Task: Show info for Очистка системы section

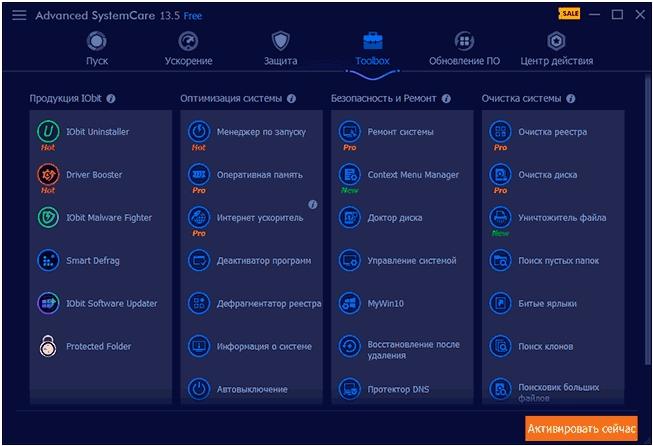Action: click(571, 99)
